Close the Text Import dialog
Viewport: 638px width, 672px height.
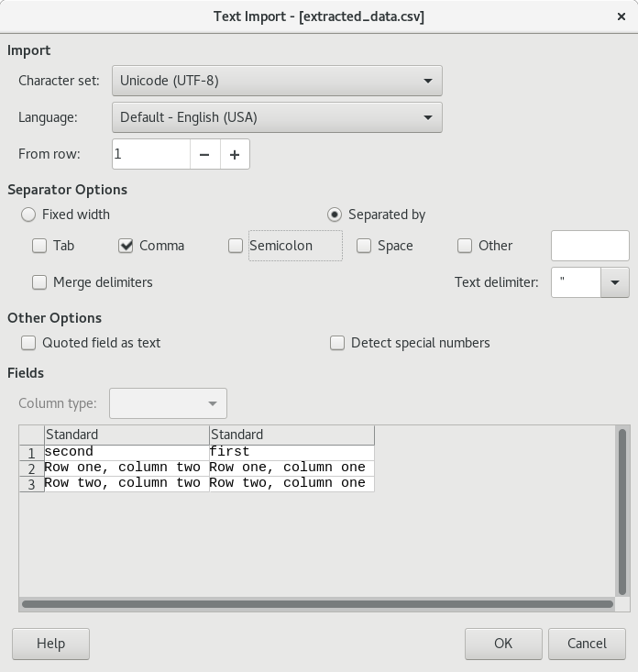tap(622, 16)
